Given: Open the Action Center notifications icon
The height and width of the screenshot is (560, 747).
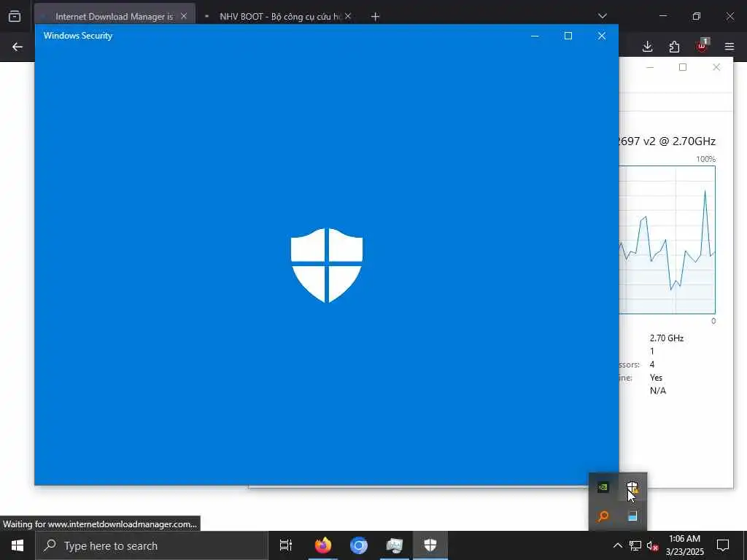Looking at the screenshot, I should (723, 545).
